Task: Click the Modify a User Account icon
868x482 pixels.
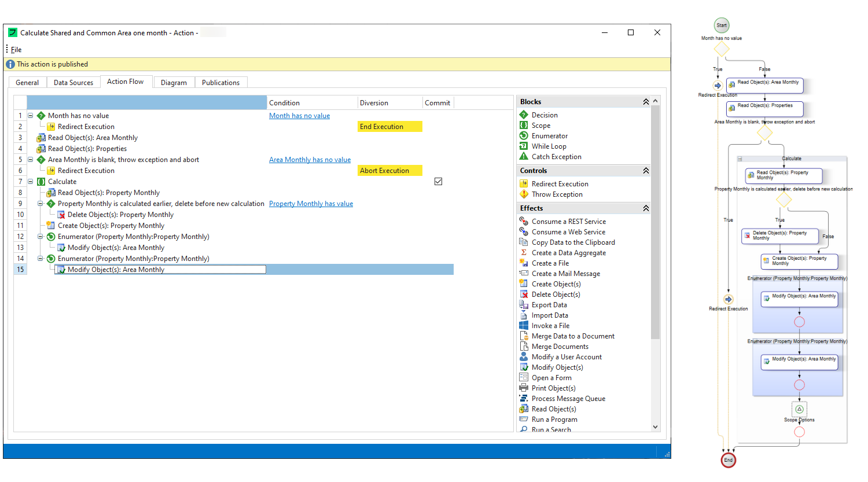Action: [524, 357]
